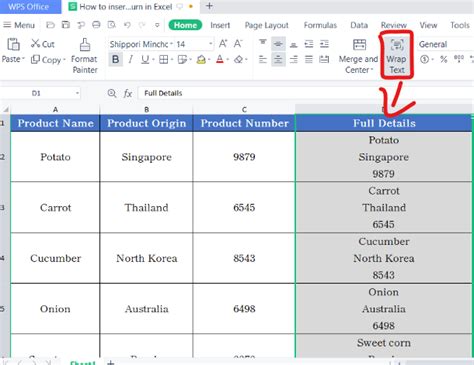Apply bottom vertical alignment
The height and width of the screenshot is (365, 474).
point(293,44)
